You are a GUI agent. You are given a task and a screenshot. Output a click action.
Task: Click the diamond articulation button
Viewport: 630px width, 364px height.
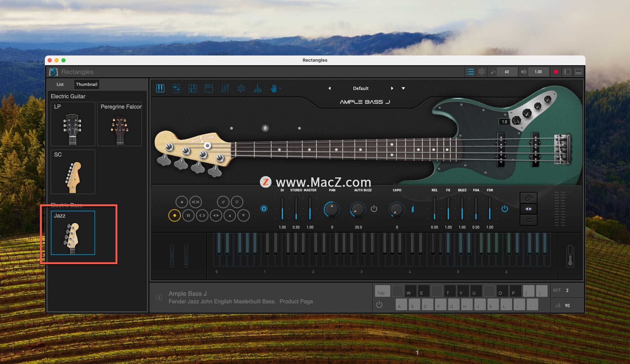pyautogui.click(x=182, y=202)
